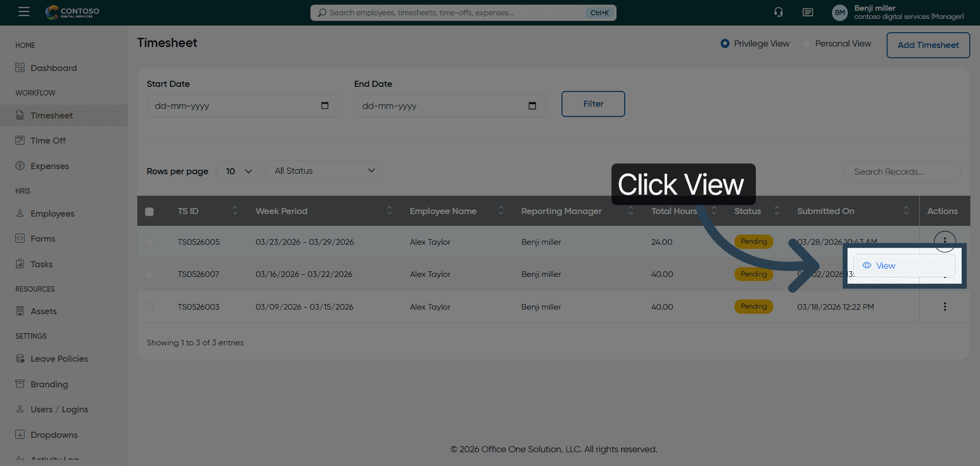This screenshot has width=980, height=466.
Task: Tick the checkbox for TS0526003
Action: [149, 307]
